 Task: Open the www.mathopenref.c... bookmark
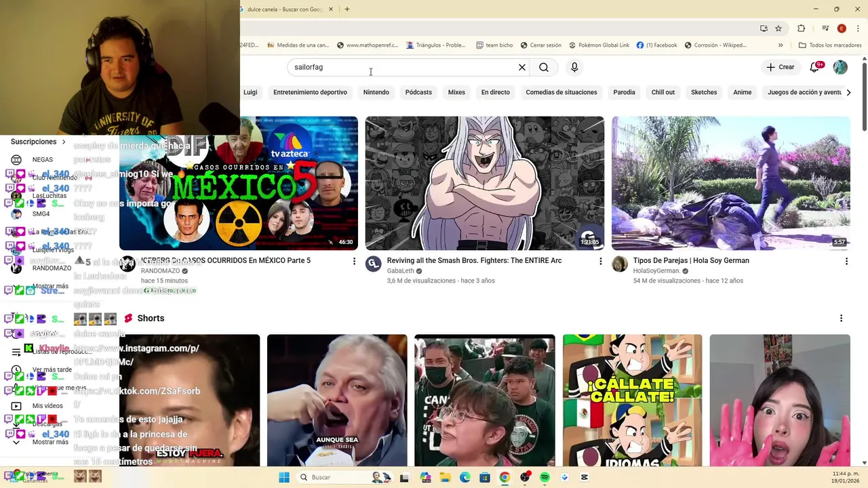368,45
